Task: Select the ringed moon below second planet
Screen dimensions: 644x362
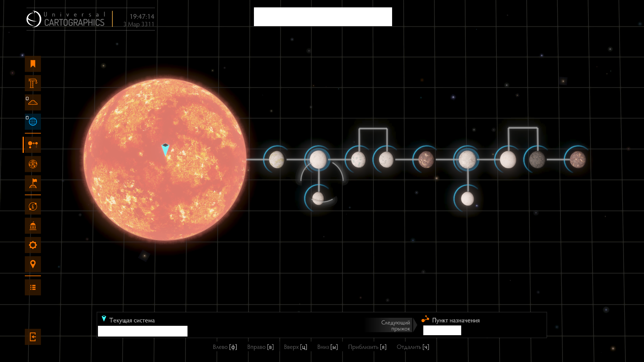Action: 318,199
